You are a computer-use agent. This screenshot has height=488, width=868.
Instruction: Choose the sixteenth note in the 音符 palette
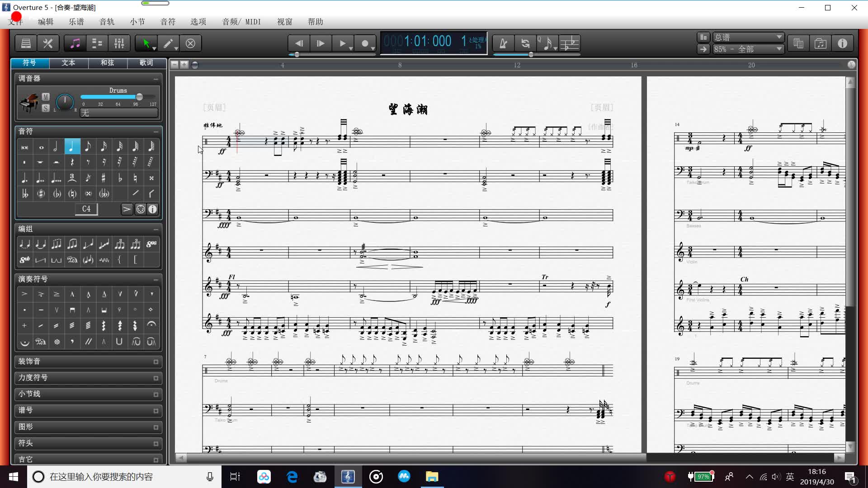[104, 147]
